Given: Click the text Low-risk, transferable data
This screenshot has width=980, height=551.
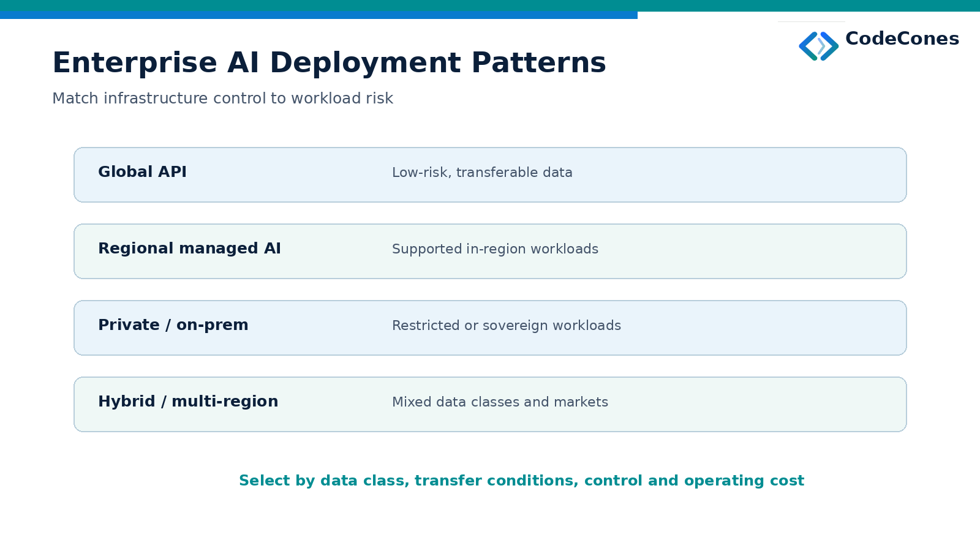Looking at the screenshot, I should tap(482, 173).
